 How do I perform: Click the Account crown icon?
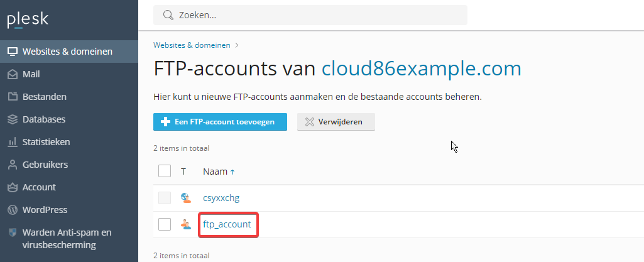click(x=13, y=187)
